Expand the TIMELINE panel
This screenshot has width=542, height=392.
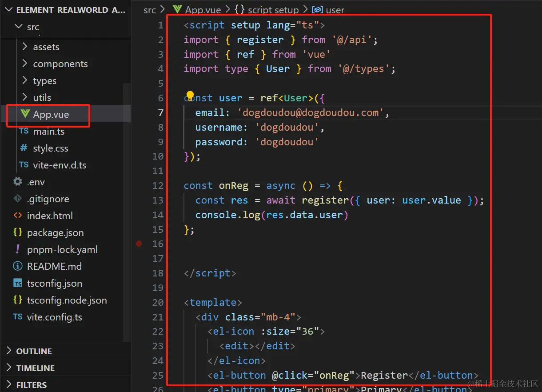tap(9, 368)
